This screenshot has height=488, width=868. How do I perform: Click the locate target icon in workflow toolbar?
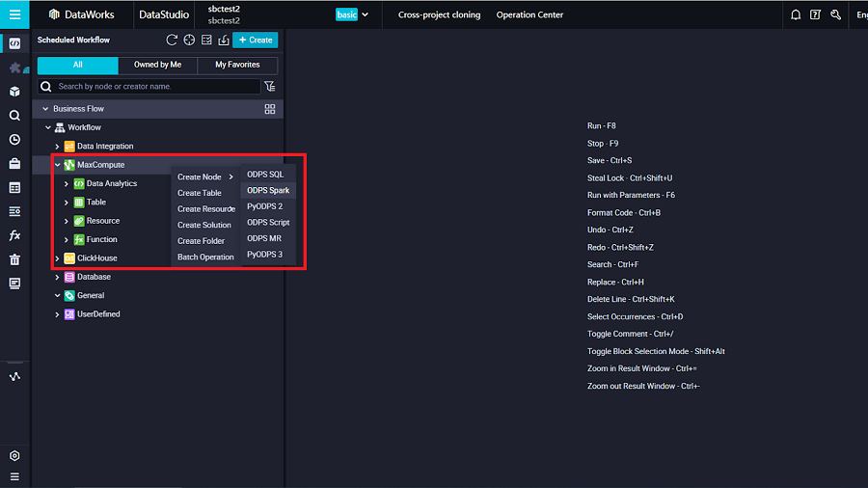189,40
